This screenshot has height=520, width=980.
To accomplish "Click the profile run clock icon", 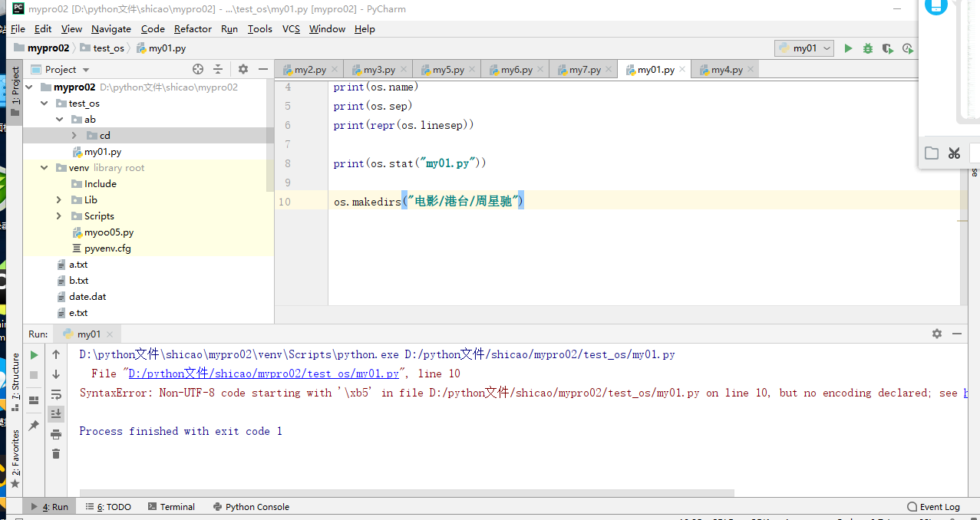I will click(x=907, y=48).
